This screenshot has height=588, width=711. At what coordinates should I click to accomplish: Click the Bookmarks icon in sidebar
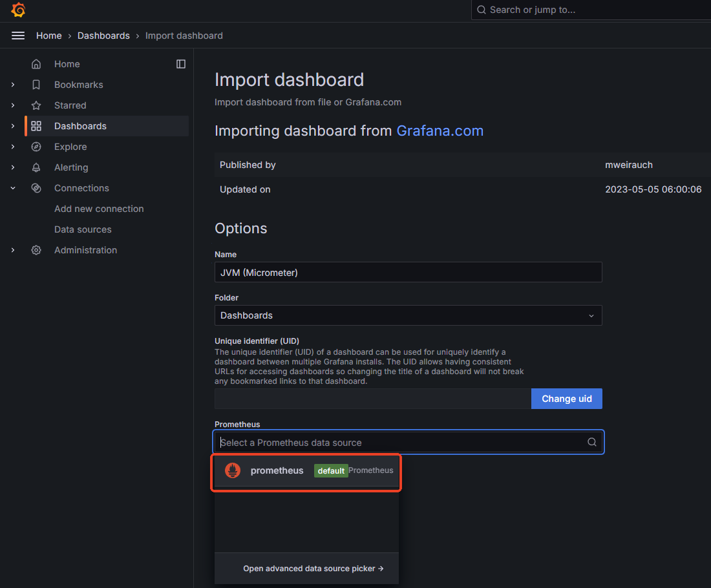click(36, 85)
